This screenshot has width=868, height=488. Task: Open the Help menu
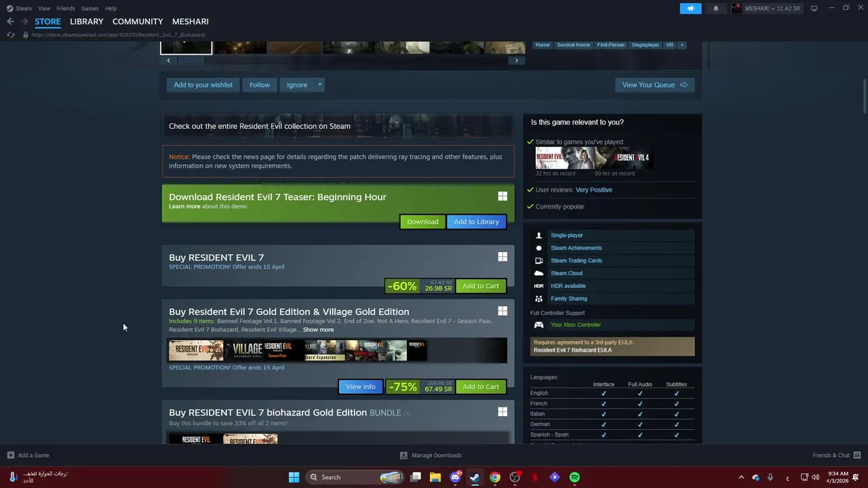pyautogui.click(x=111, y=8)
